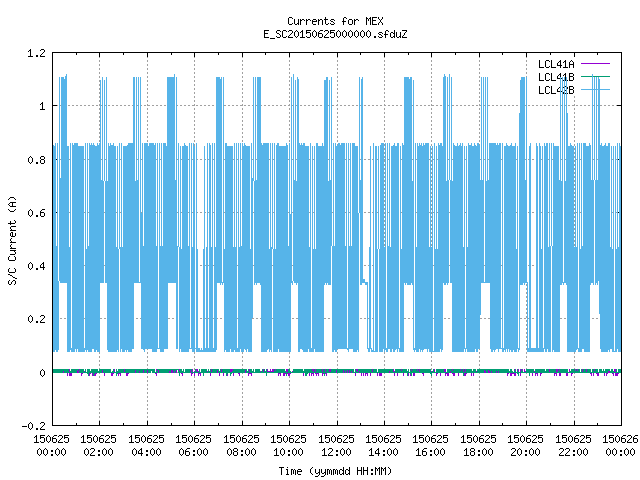This screenshot has width=640, height=480.
Task: Click the y-axis tick value 1
Action: [42, 107]
